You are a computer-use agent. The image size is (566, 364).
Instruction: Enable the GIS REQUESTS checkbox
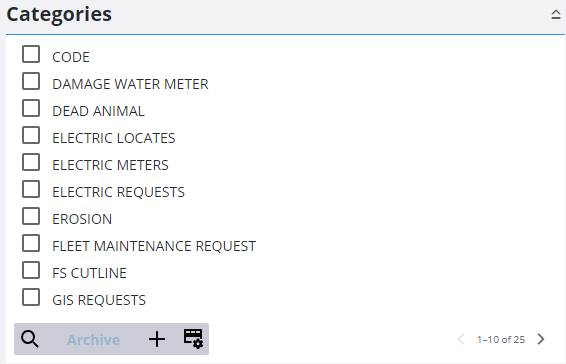tap(31, 297)
